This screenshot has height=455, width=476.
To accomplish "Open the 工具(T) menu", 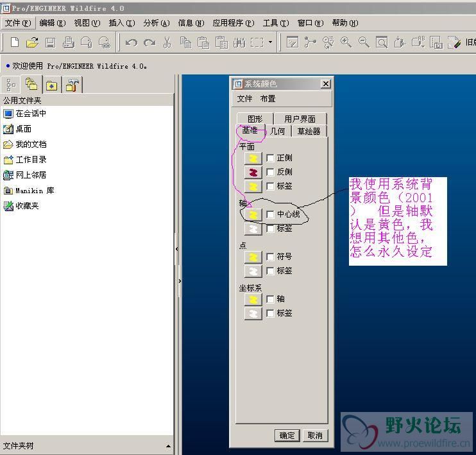I will point(276,22).
